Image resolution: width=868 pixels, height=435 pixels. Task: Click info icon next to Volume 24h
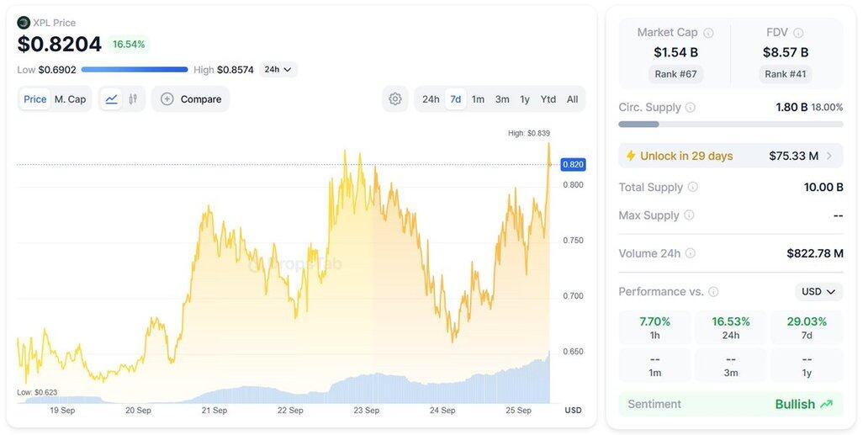(691, 253)
